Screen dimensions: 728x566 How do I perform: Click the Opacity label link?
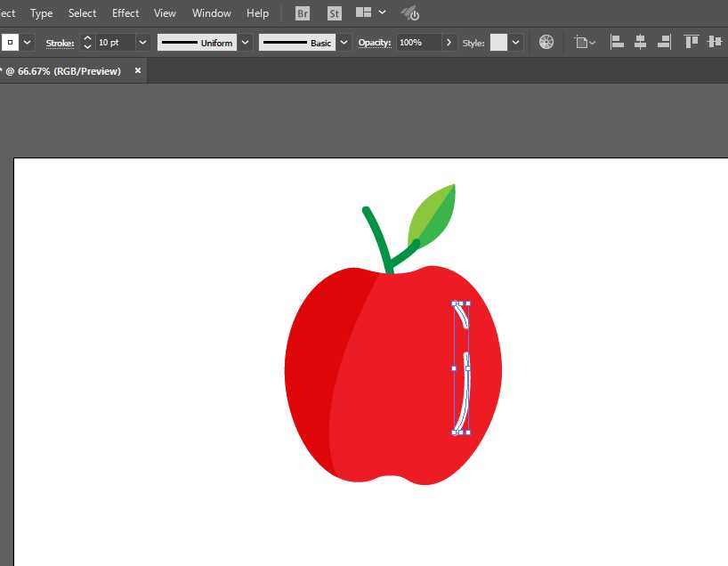pyautogui.click(x=374, y=43)
